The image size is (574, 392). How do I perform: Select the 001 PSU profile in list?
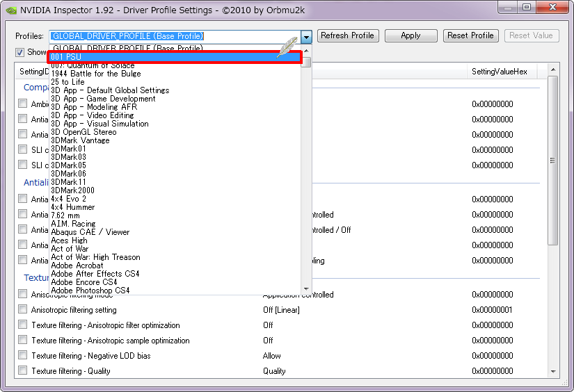(174, 57)
